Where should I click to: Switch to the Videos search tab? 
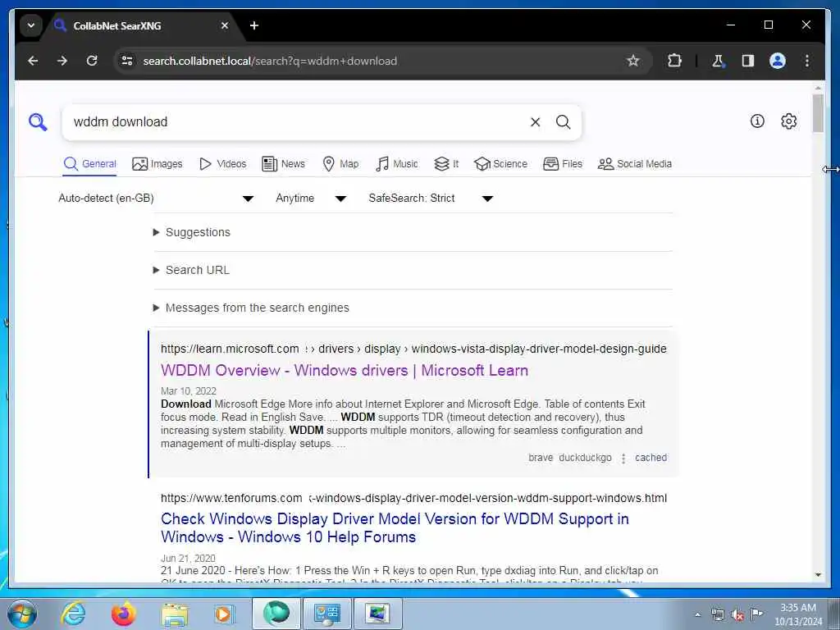222,164
